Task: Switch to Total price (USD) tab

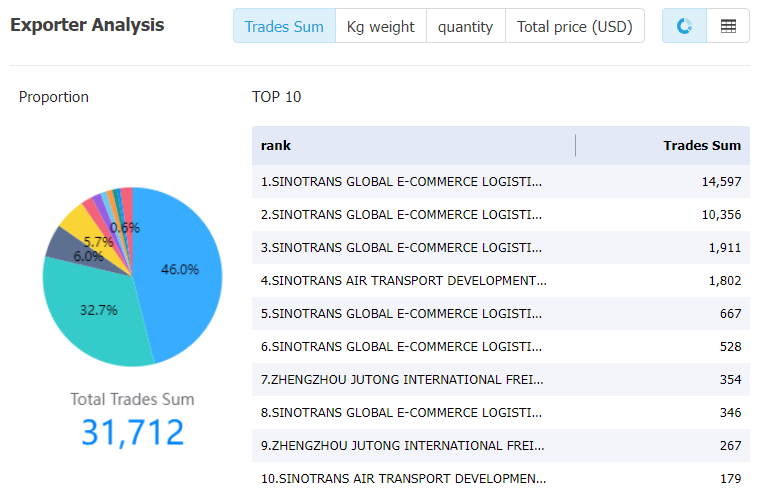Action: point(575,26)
